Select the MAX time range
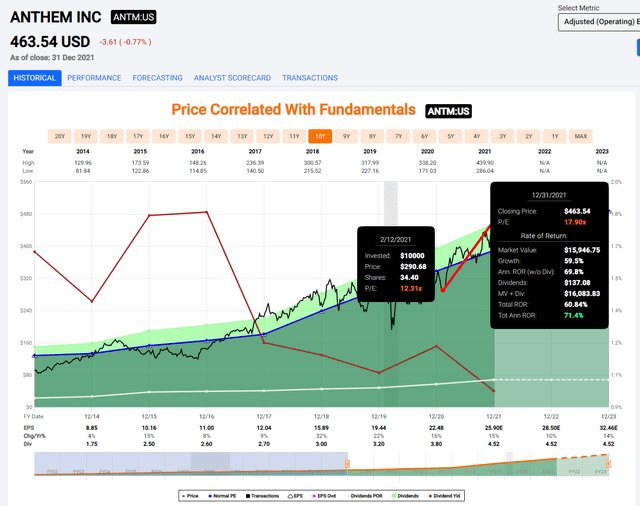 [581, 136]
